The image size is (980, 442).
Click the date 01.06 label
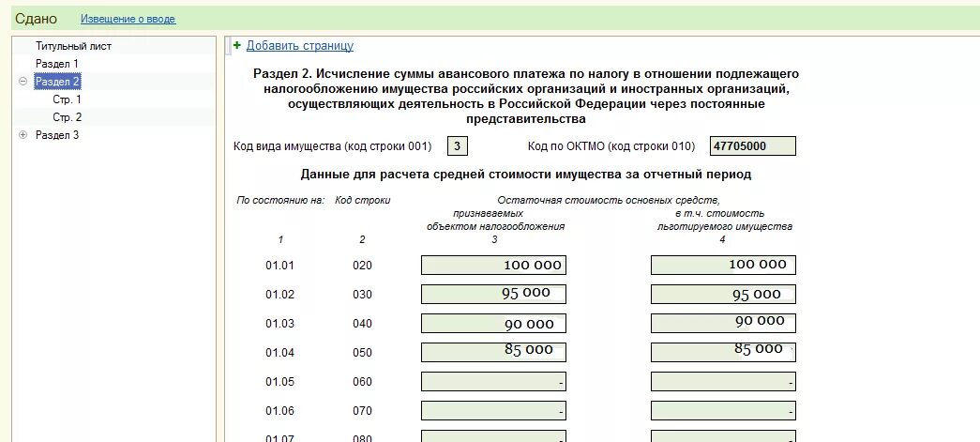[x=279, y=411]
